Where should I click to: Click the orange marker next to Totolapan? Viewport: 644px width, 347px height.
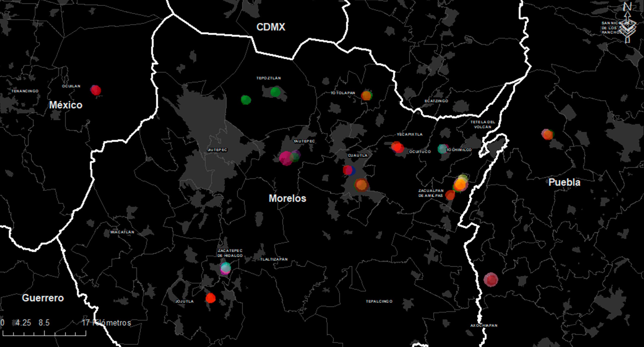point(367,96)
